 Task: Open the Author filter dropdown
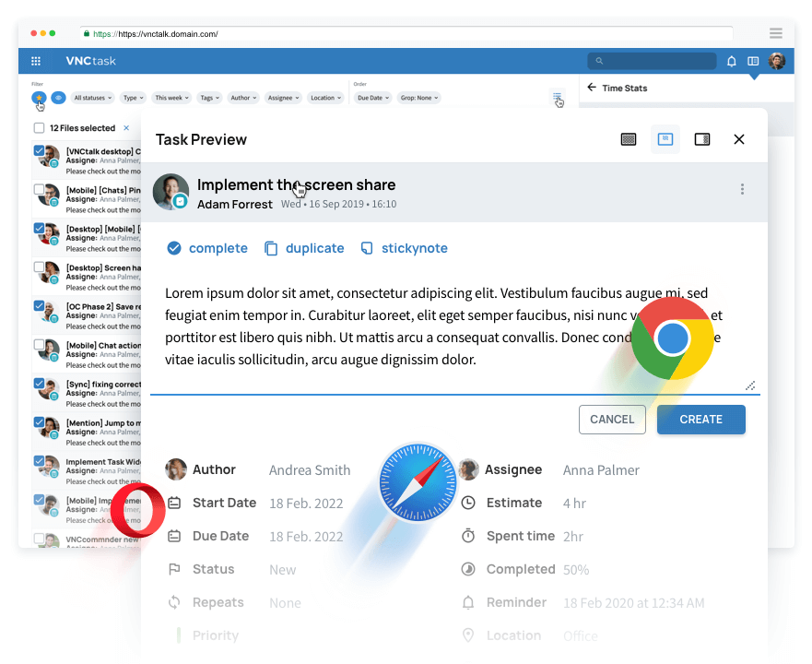coord(243,98)
